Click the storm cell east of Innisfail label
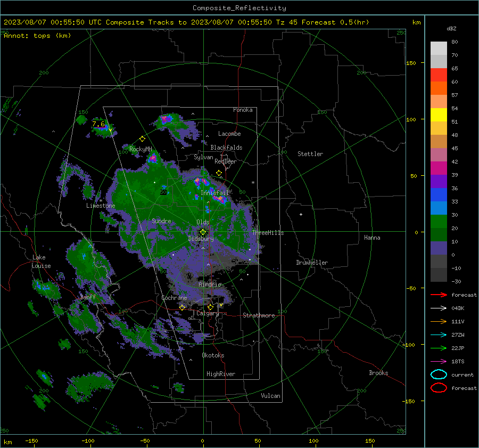The width and height of the screenshot is (479, 448). (220, 200)
